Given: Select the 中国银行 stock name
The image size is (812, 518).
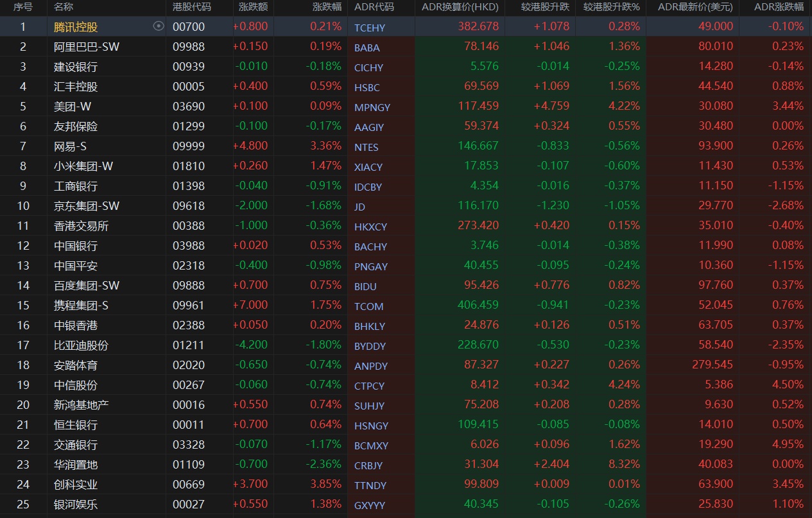Looking at the screenshot, I should [x=76, y=246].
